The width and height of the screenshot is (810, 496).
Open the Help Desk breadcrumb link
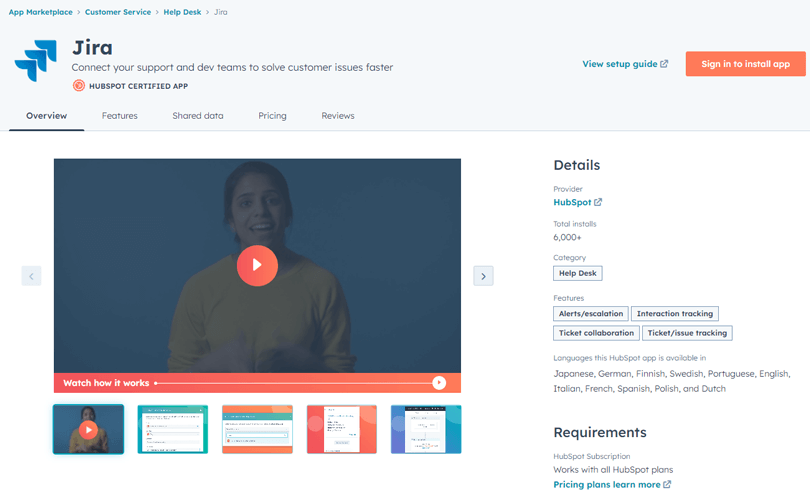(182, 12)
